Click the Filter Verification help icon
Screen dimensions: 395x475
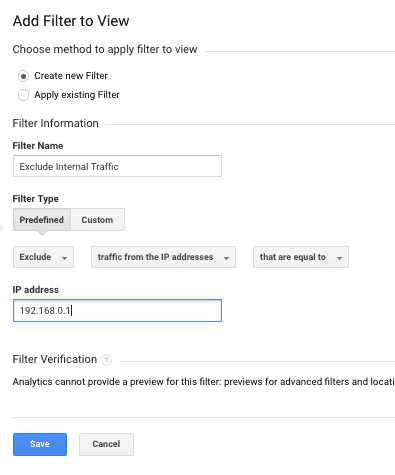pos(106,360)
